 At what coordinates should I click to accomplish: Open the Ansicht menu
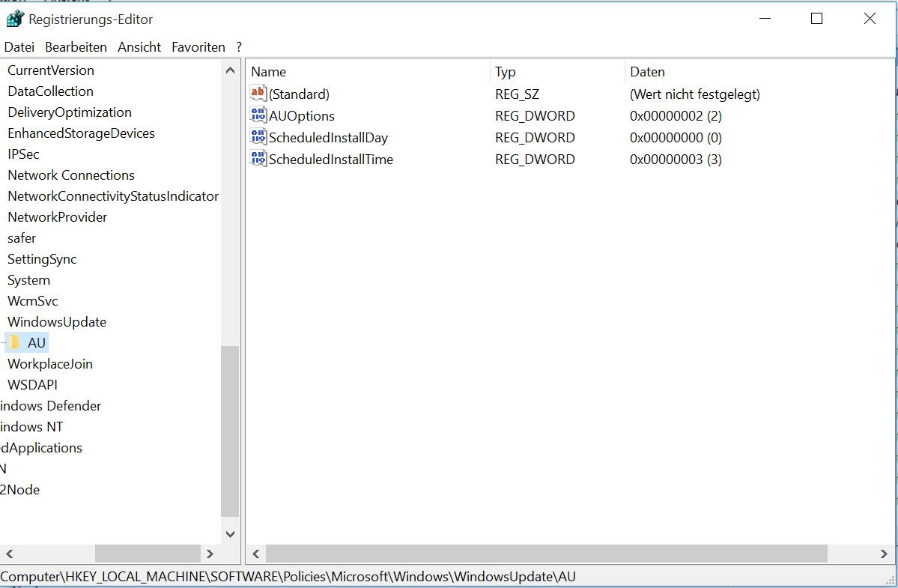pyautogui.click(x=139, y=47)
